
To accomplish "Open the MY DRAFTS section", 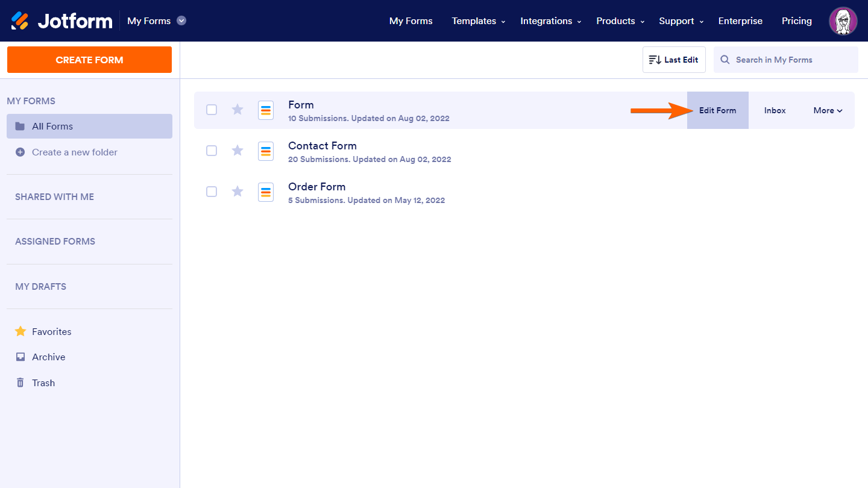I will pos(41,287).
